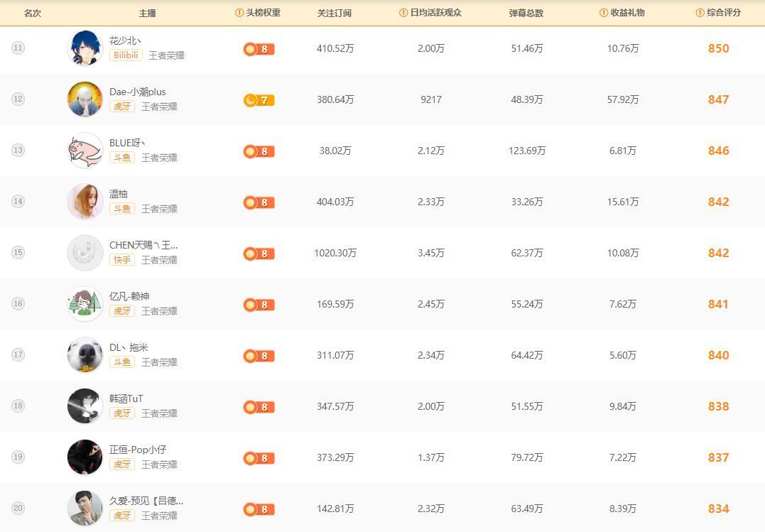Open streamer name 韩涵TuT
This screenshot has width=765, height=532.
[x=126, y=398]
